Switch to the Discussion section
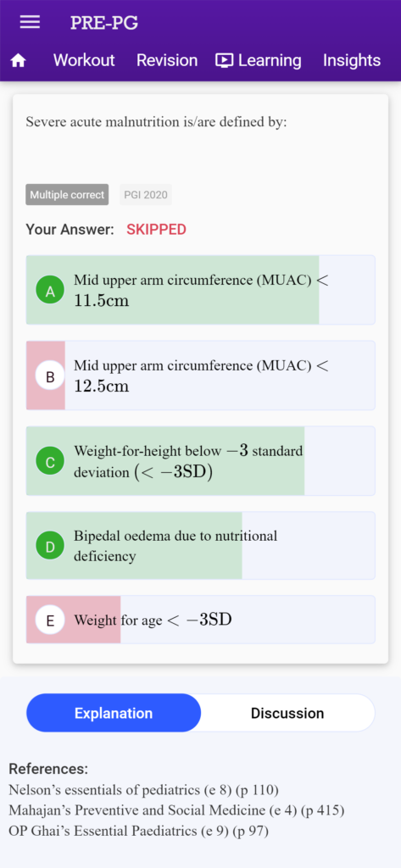 [287, 713]
